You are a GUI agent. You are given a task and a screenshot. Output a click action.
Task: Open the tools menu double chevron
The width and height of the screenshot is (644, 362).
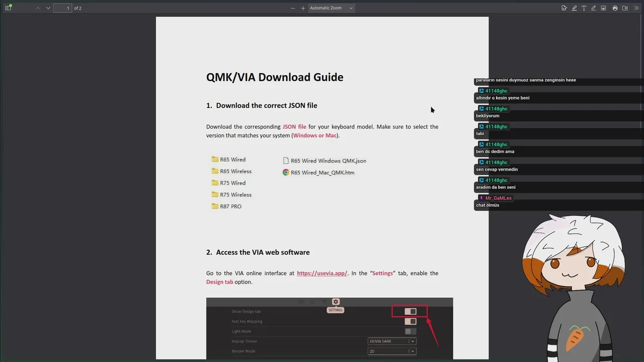click(x=636, y=8)
